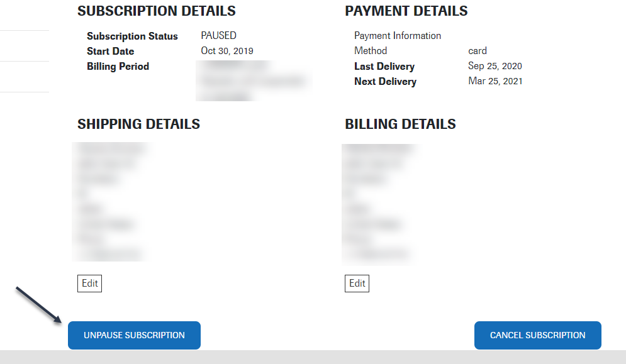This screenshot has height=364, width=626.
Task: Select the card payment method value
Action: (477, 51)
